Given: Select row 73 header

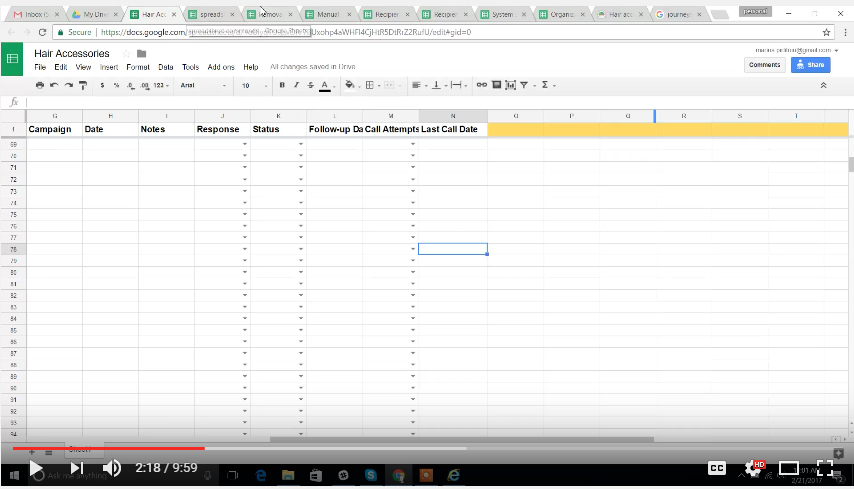Looking at the screenshot, I should pos(13,191).
